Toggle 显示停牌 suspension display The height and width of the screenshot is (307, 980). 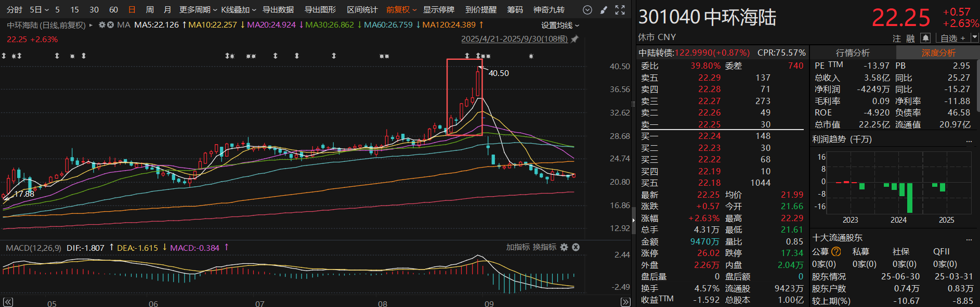438,10
